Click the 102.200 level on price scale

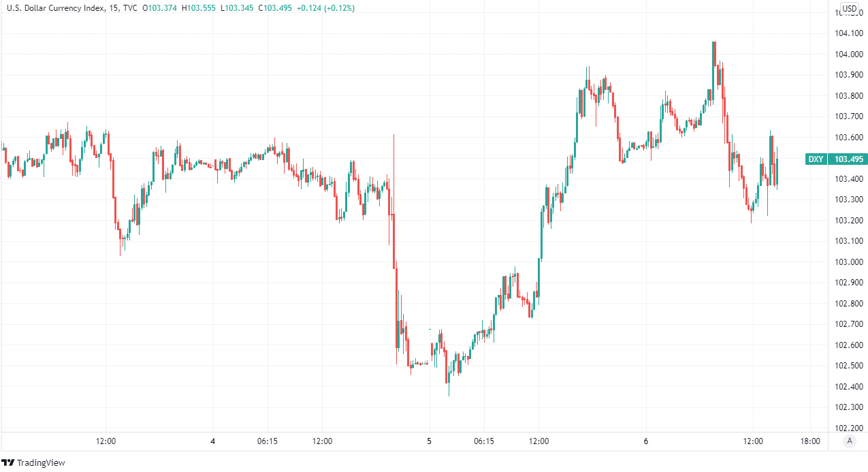849,428
